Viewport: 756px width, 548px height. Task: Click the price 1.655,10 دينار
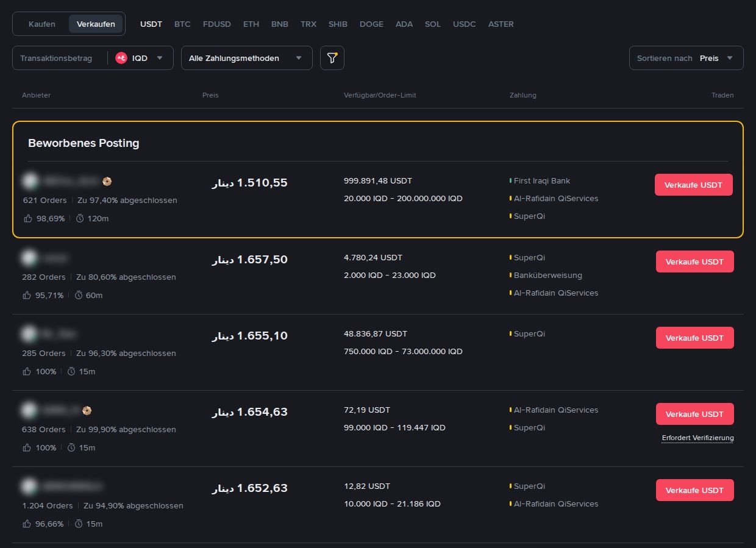tap(249, 335)
